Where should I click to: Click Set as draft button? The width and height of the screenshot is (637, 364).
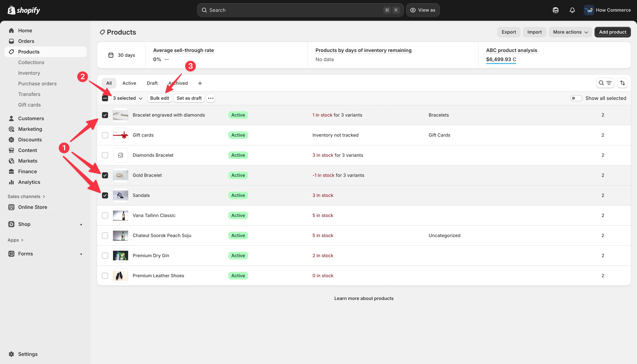[x=189, y=98]
